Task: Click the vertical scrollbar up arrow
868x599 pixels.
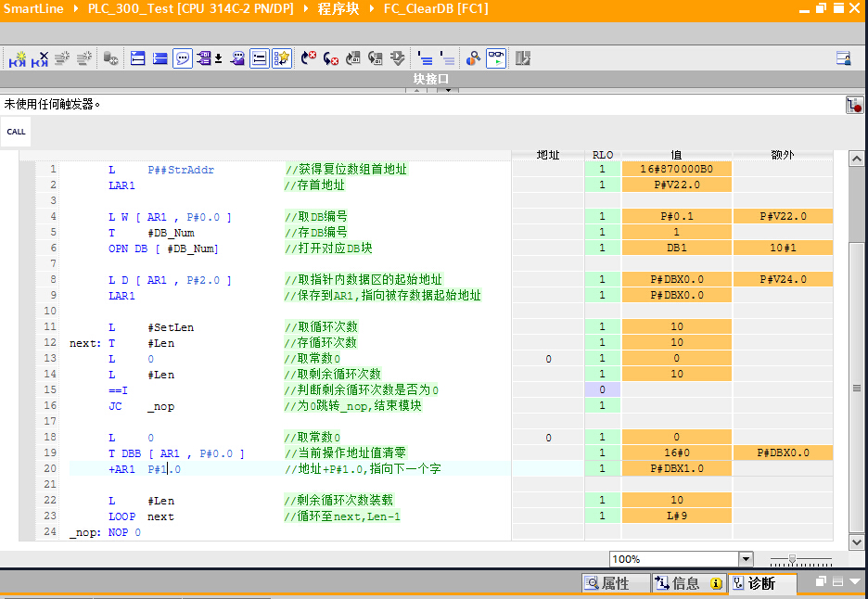Action: (x=856, y=159)
